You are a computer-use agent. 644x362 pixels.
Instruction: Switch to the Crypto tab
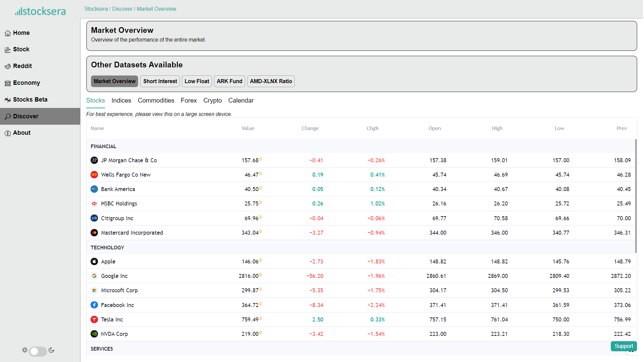click(x=212, y=101)
